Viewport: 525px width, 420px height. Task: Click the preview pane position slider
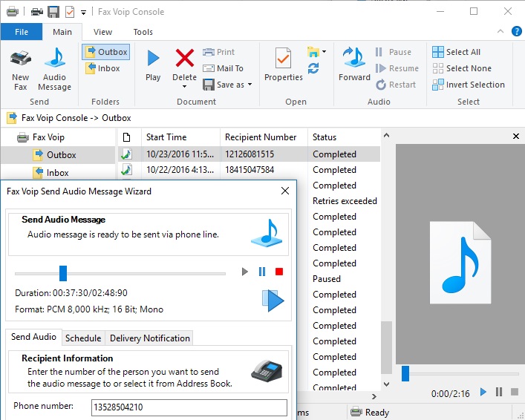click(x=405, y=373)
